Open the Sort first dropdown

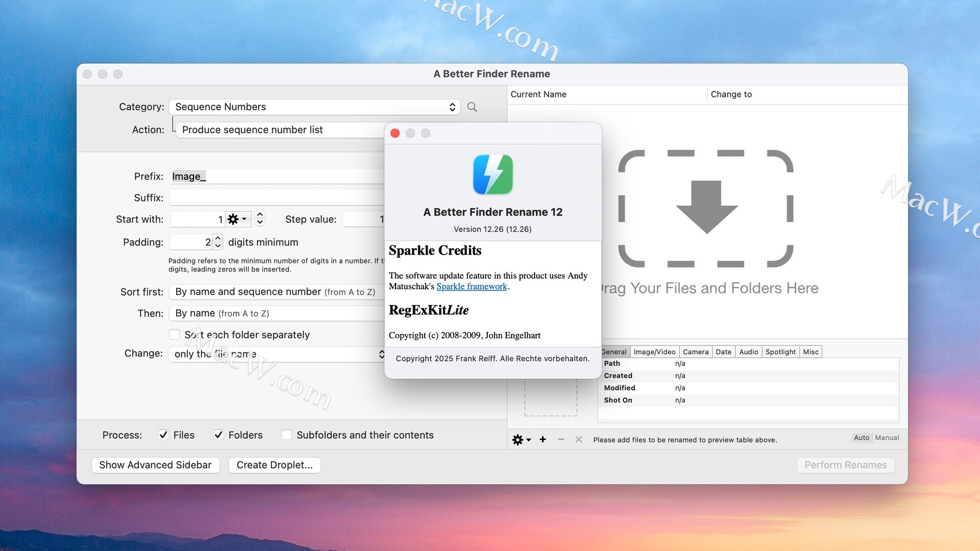point(276,292)
